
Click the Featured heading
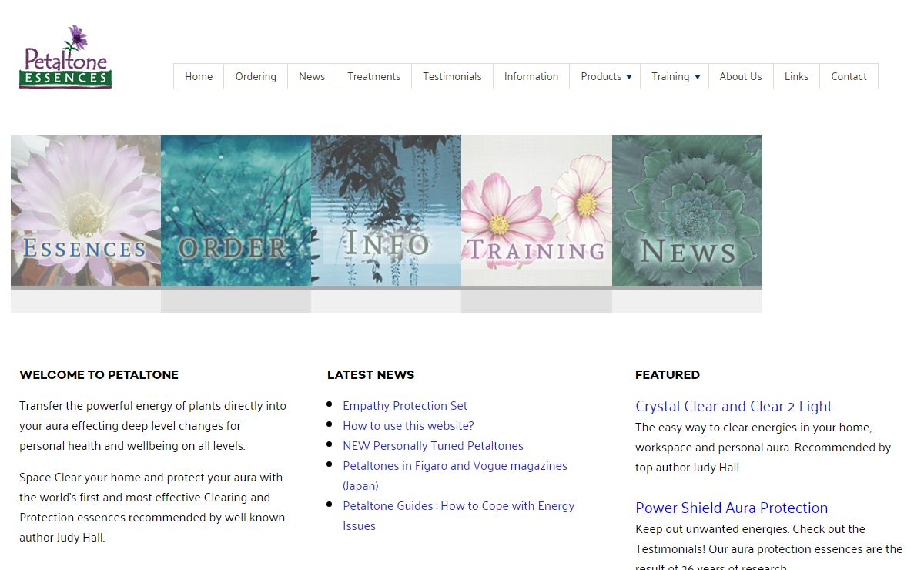pos(668,375)
